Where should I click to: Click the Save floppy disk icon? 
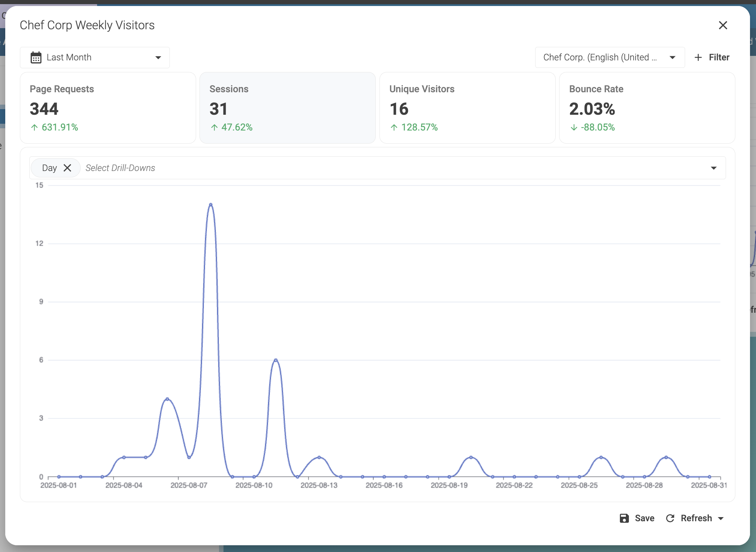tap(624, 518)
